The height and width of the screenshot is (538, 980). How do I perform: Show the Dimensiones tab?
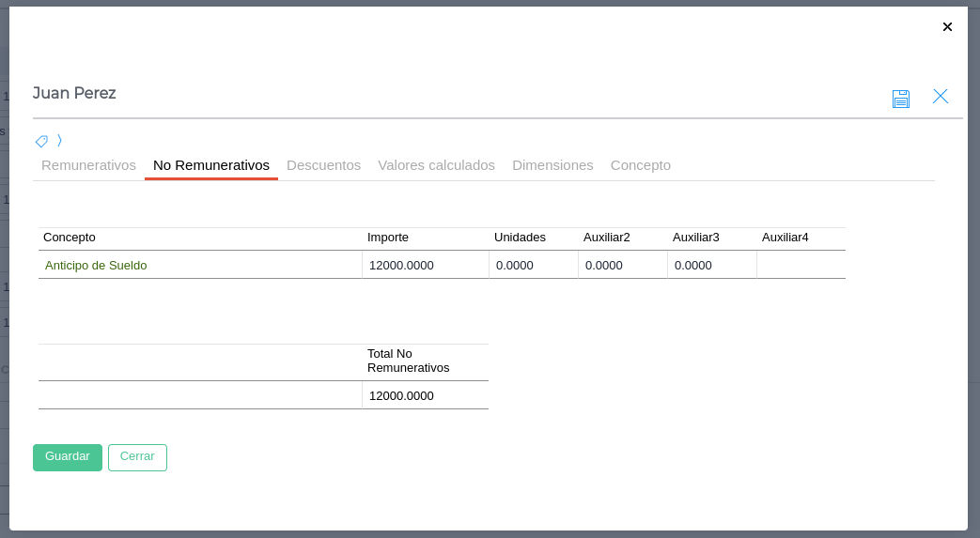click(x=552, y=165)
